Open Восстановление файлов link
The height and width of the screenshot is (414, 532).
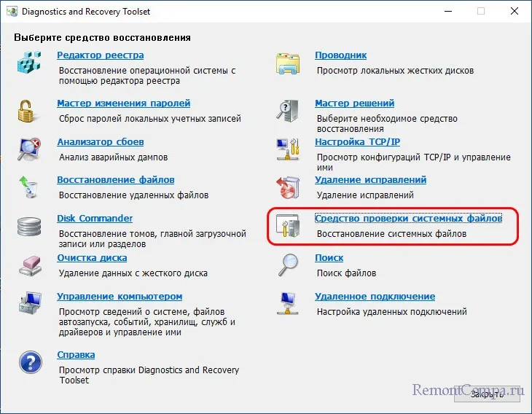tap(116, 180)
